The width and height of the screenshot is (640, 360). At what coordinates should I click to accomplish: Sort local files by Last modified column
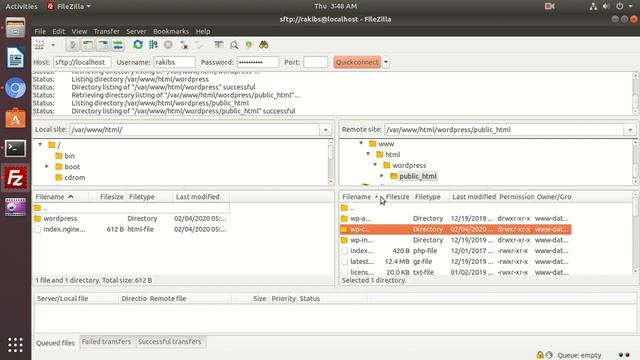pyautogui.click(x=200, y=197)
